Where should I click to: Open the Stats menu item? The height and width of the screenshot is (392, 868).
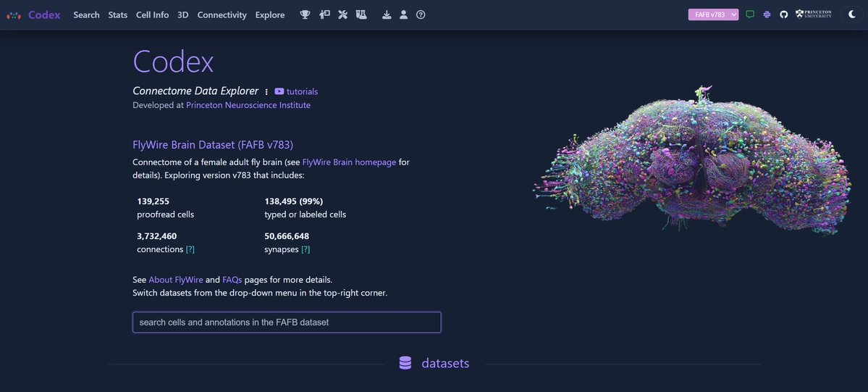118,15
